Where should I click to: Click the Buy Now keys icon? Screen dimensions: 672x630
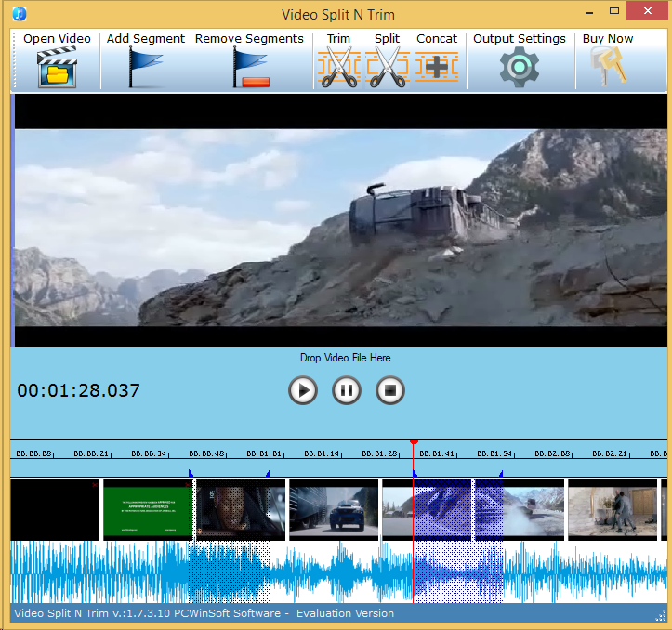(608, 66)
